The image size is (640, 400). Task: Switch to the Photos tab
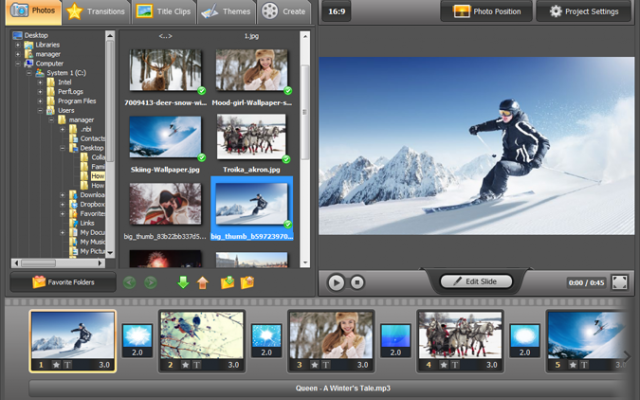[33, 11]
